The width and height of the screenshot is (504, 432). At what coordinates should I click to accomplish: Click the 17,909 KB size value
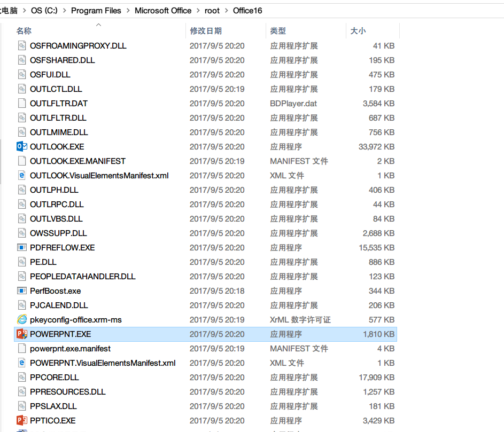(x=376, y=377)
